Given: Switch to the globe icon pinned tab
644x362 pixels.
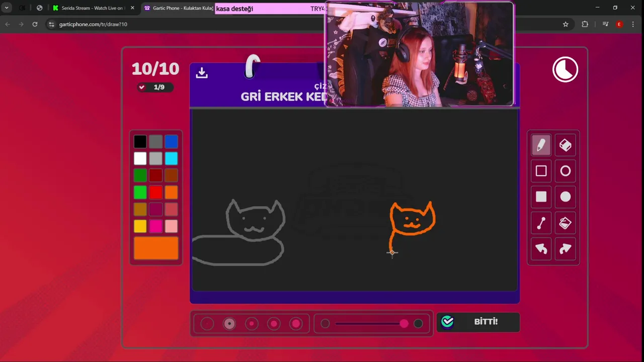Looking at the screenshot, I should point(40,8).
